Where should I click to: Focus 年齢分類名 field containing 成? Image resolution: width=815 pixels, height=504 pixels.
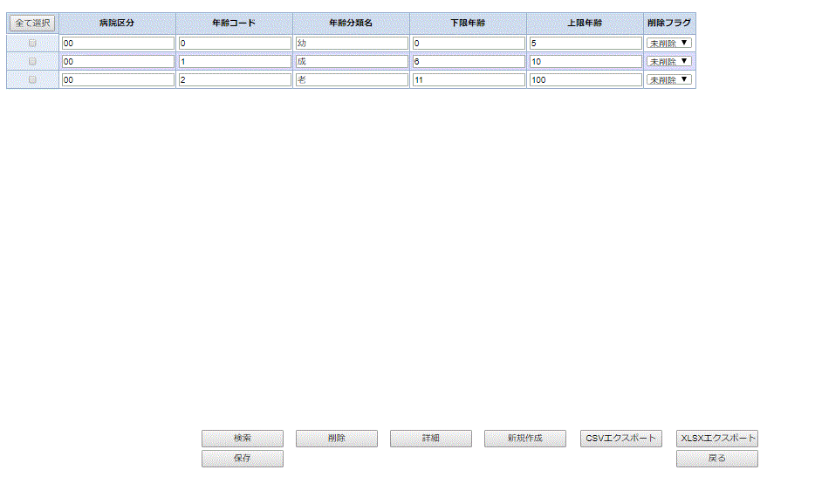(x=352, y=61)
